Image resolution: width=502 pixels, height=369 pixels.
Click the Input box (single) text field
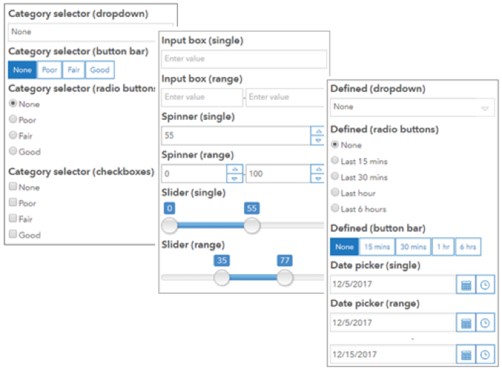244,59
